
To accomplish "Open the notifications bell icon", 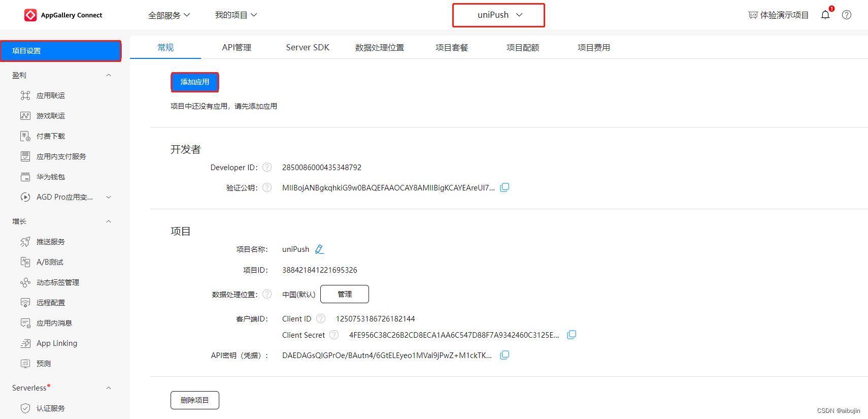I will (x=825, y=15).
